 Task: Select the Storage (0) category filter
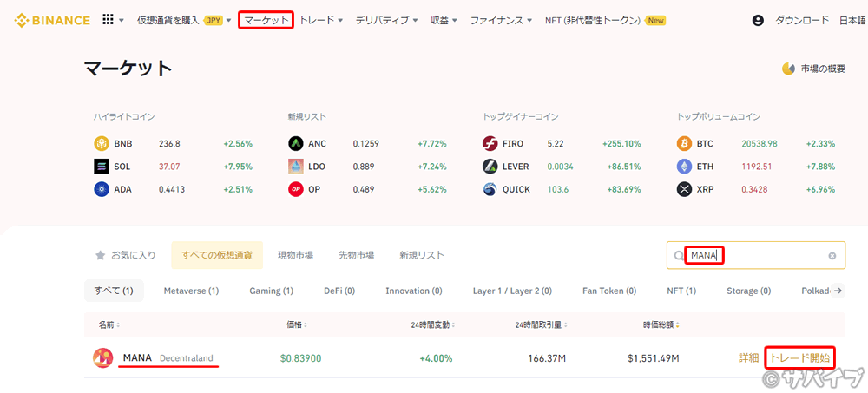[x=748, y=291]
